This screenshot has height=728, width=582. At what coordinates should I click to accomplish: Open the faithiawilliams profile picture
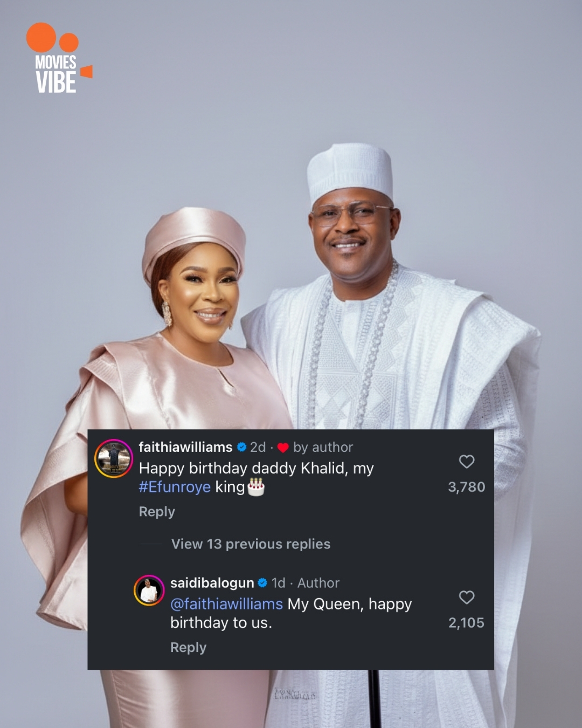(x=114, y=458)
